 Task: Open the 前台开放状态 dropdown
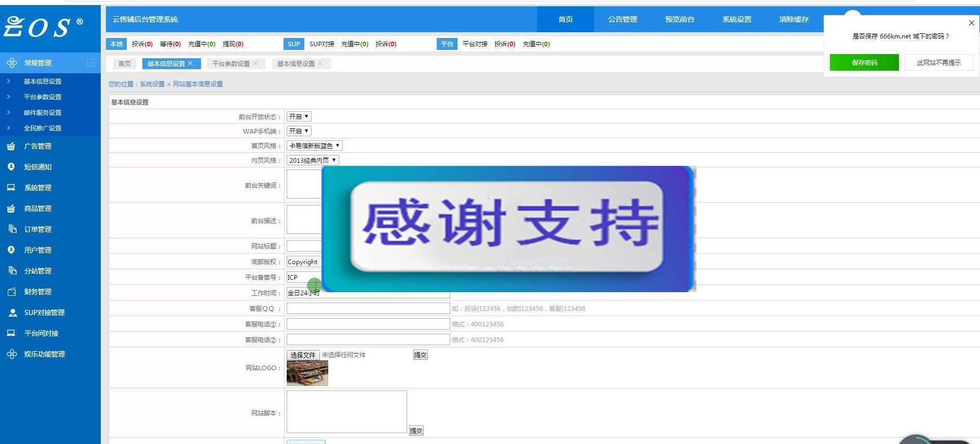click(x=299, y=116)
